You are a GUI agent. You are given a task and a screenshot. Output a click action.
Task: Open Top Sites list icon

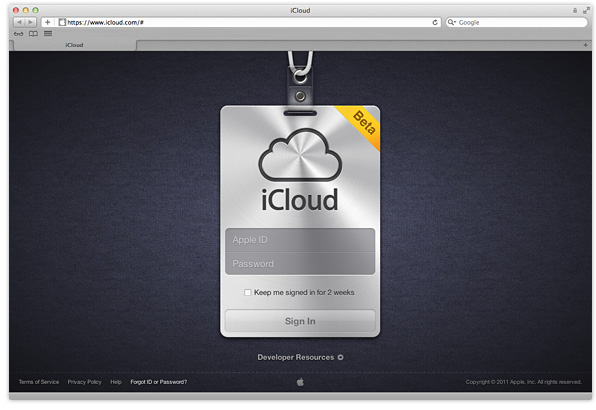point(48,33)
